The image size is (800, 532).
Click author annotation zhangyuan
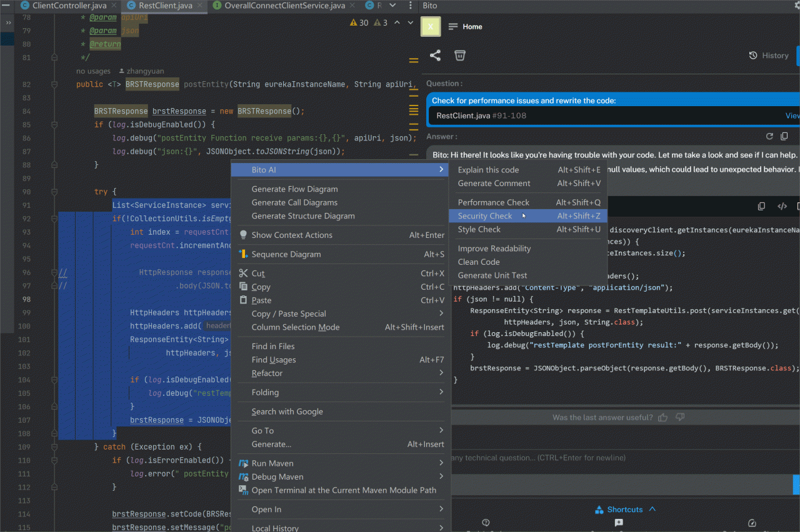141,71
